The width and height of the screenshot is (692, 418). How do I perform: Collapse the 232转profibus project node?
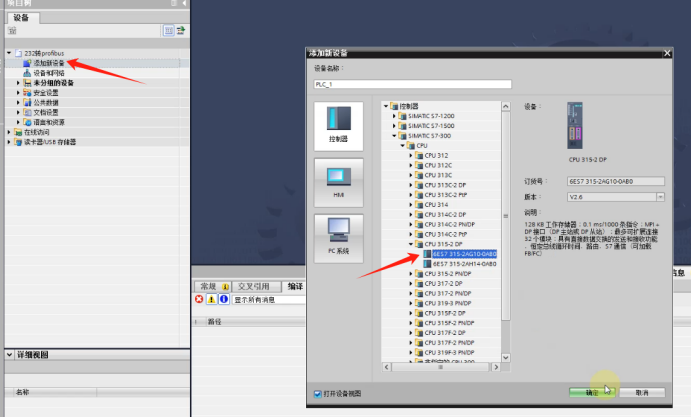9,53
